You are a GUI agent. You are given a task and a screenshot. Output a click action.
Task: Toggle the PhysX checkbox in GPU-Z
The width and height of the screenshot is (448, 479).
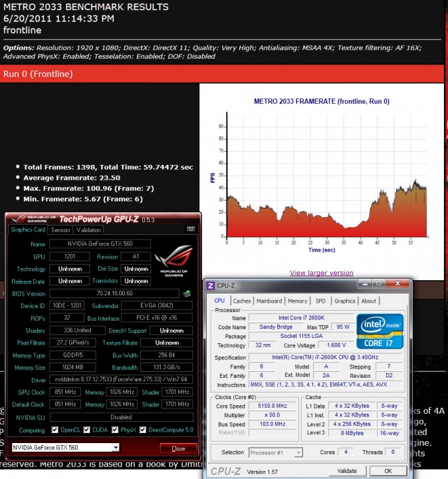pyautogui.click(x=115, y=430)
